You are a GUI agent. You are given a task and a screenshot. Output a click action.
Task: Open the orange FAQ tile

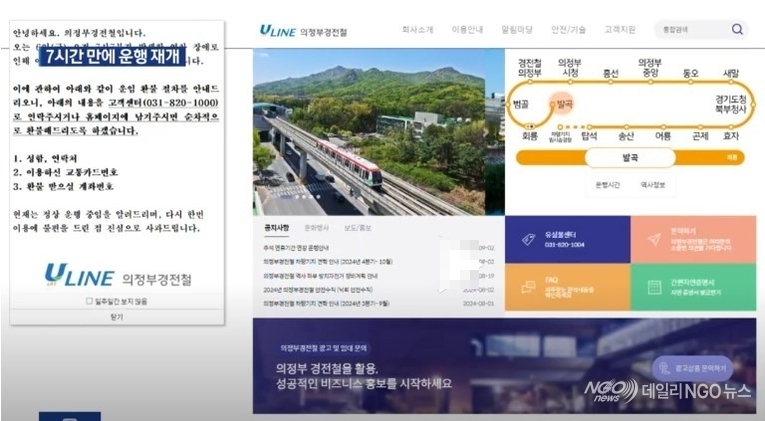coord(567,287)
